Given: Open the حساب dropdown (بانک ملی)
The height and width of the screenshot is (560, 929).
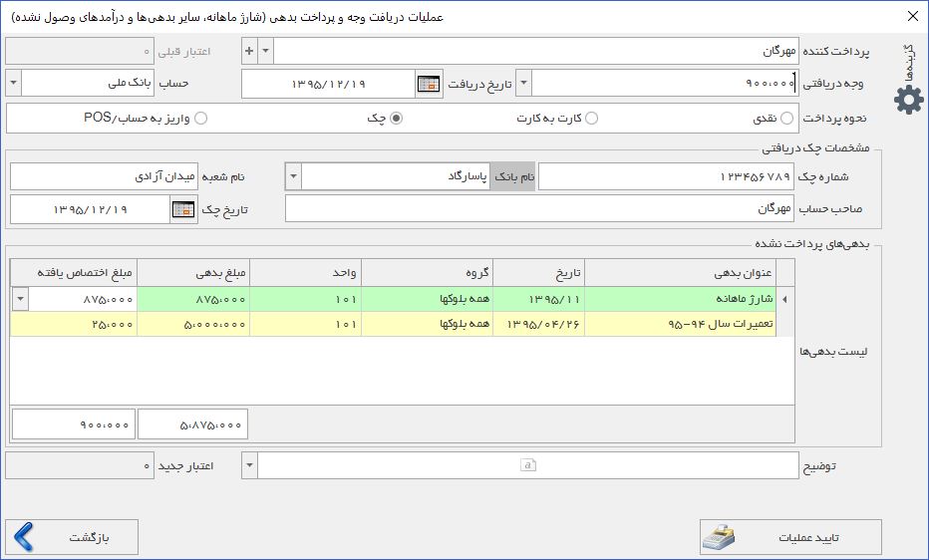Looking at the screenshot, I should click(13, 84).
